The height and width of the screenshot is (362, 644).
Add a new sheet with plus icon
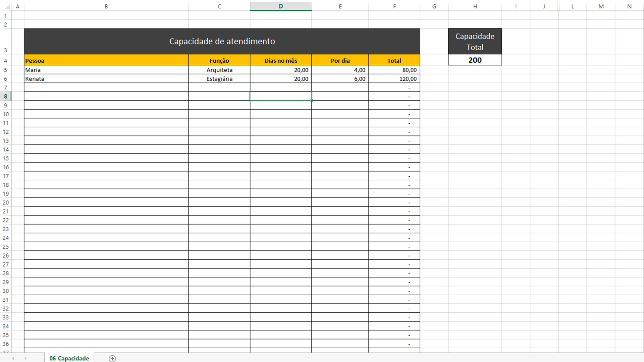112,358
